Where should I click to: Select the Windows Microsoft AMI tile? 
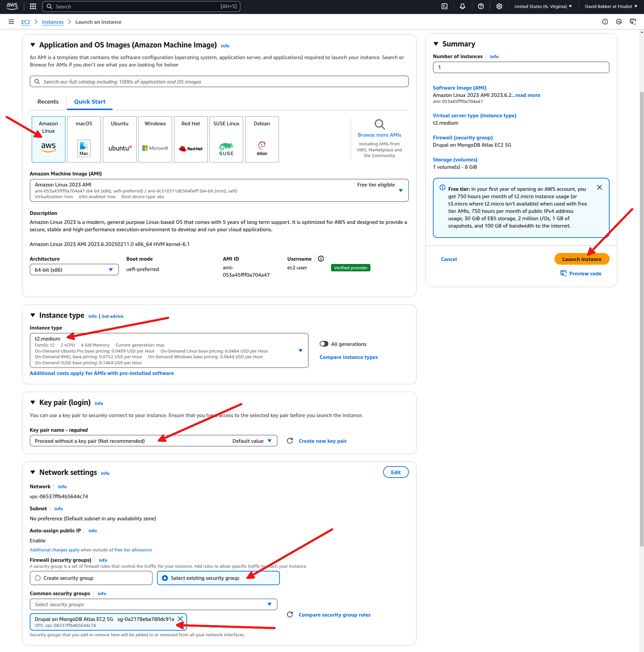pyautogui.click(x=155, y=139)
